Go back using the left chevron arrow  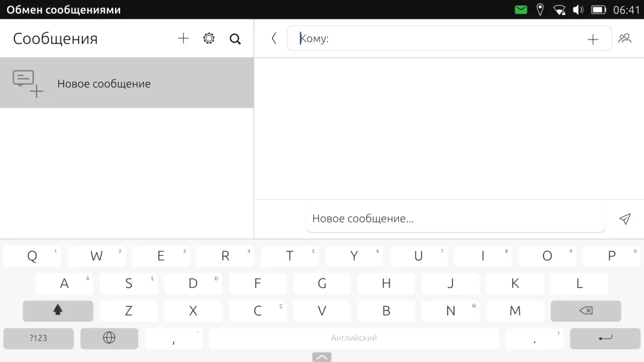tap(274, 38)
